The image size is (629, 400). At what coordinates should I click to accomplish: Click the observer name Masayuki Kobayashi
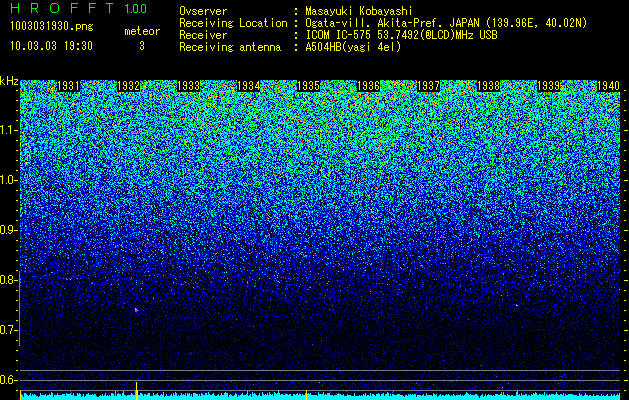coord(359,11)
